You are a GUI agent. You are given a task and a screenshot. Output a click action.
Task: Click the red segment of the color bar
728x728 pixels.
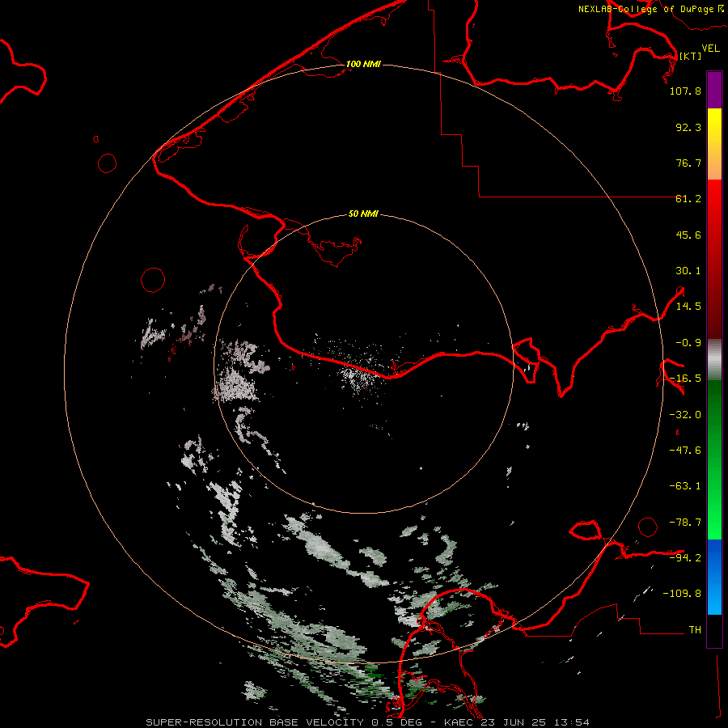[x=714, y=258]
